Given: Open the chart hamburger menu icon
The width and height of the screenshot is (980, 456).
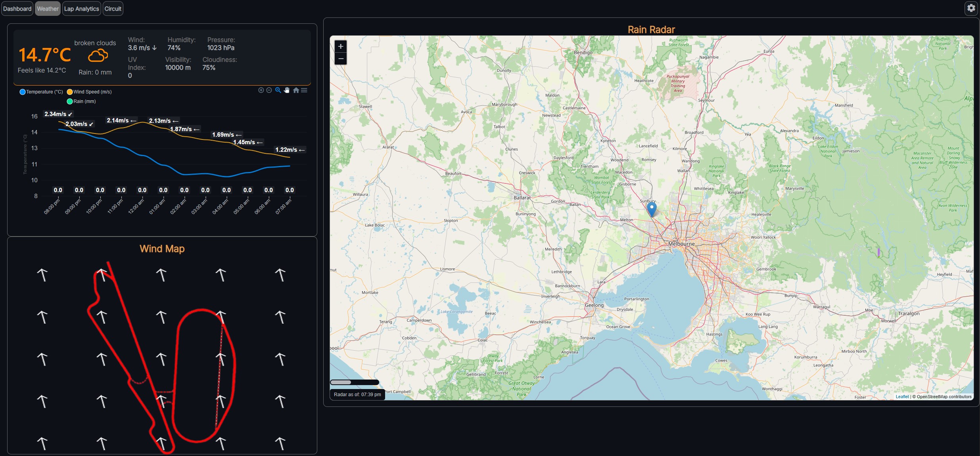Looking at the screenshot, I should click(304, 90).
